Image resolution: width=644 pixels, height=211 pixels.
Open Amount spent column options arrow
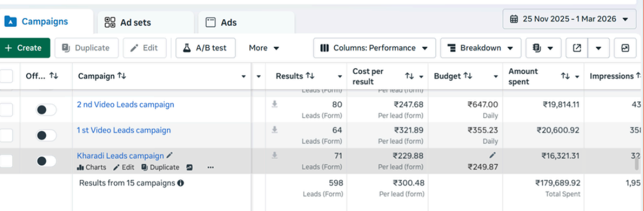click(x=577, y=77)
